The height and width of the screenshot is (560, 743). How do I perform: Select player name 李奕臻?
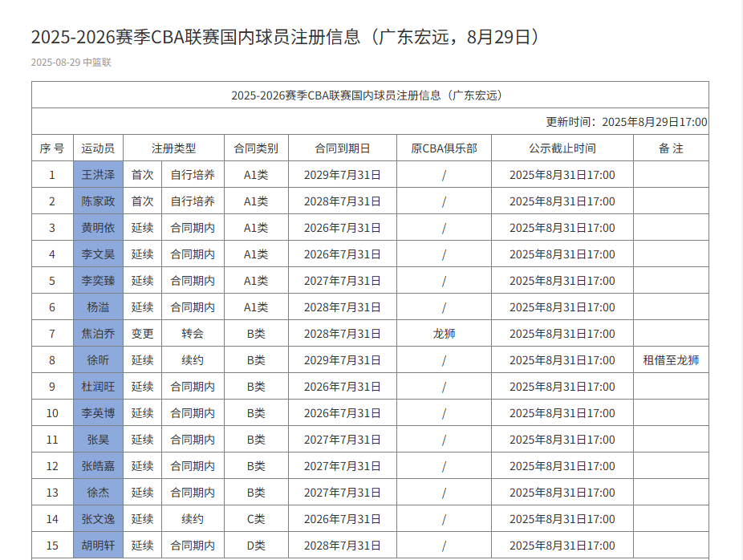coord(98,281)
